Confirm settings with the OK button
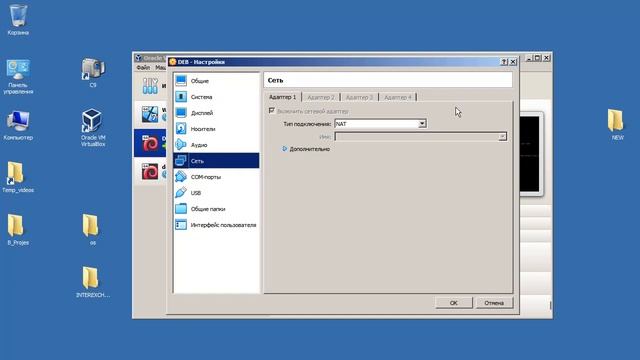 453,303
